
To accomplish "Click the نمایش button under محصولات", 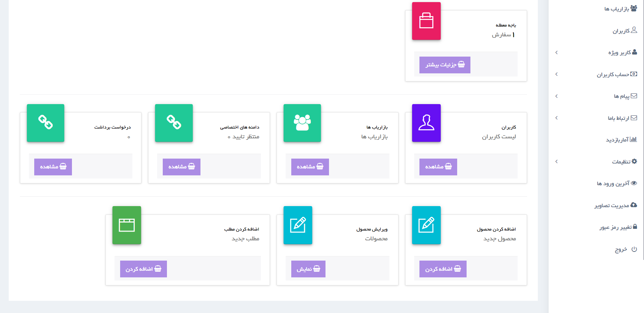I will [x=308, y=269].
